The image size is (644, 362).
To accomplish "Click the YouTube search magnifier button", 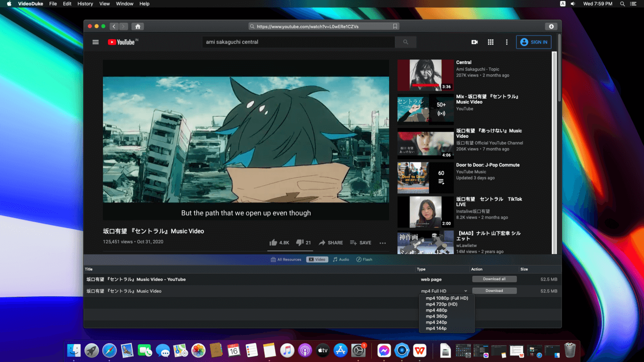I will point(405,42).
